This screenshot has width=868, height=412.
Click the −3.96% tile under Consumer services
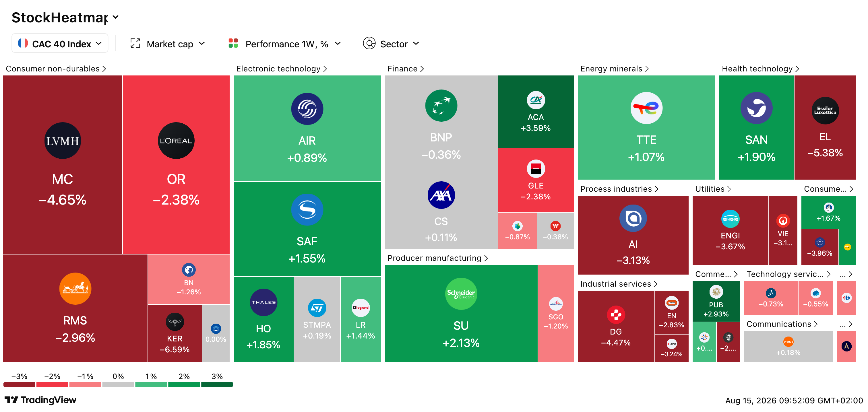tap(819, 247)
